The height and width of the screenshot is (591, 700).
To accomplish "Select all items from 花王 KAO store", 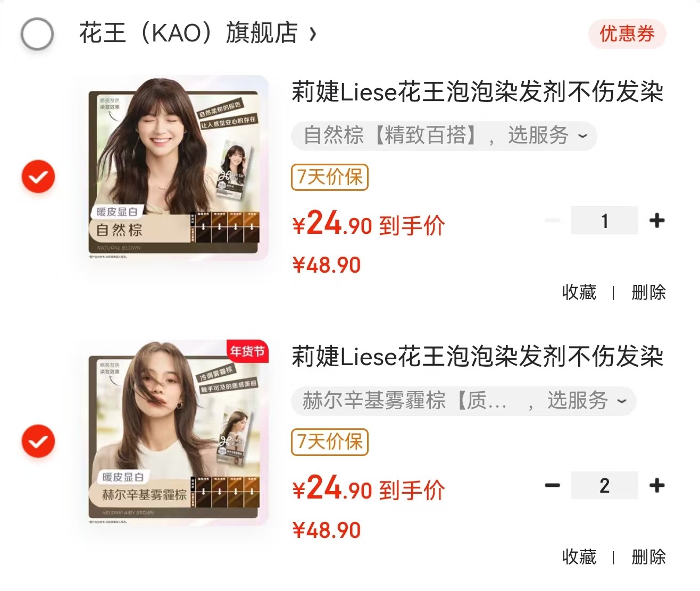I will click(x=37, y=33).
